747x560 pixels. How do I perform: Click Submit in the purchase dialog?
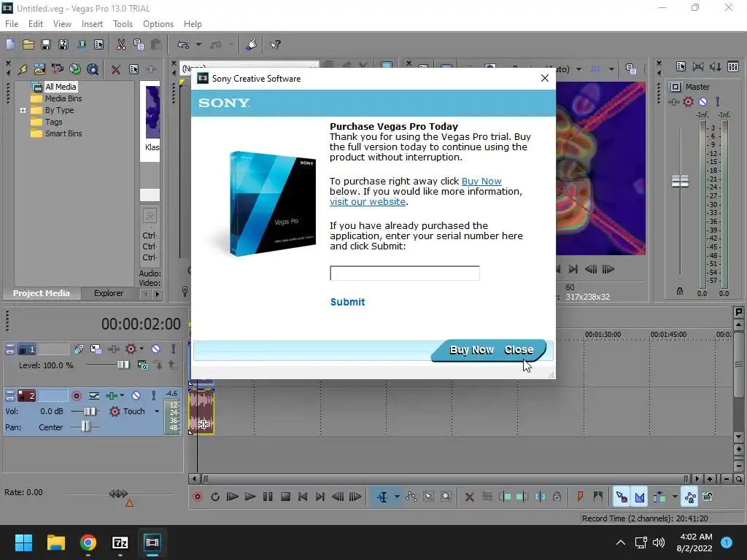point(348,302)
